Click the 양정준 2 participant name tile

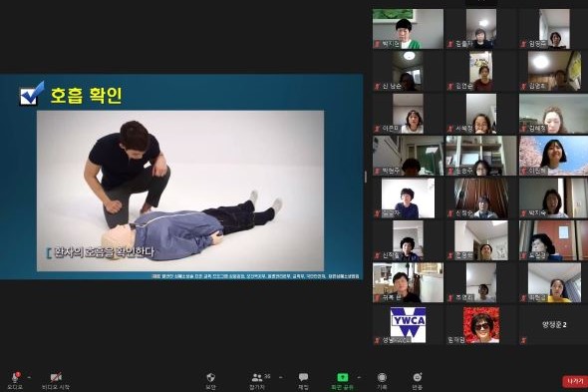pos(554,325)
